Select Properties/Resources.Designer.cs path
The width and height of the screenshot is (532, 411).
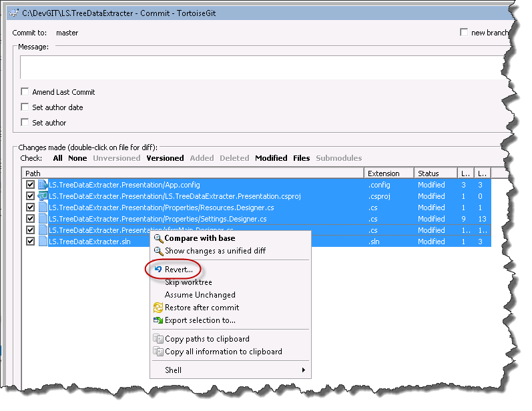[162, 208]
